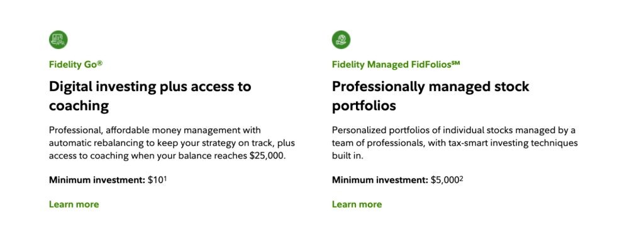Image resolution: width=644 pixels, height=244 pixels.
Task: Click the $10 minimum investment amount
Action: (156, 180)
